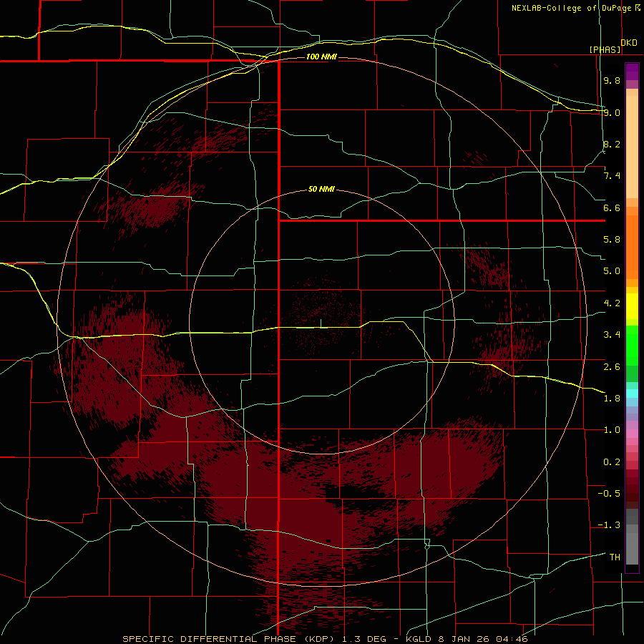Click the 9.0 legend value
Screen dimensions: 644x644
(x=612, y=112)
